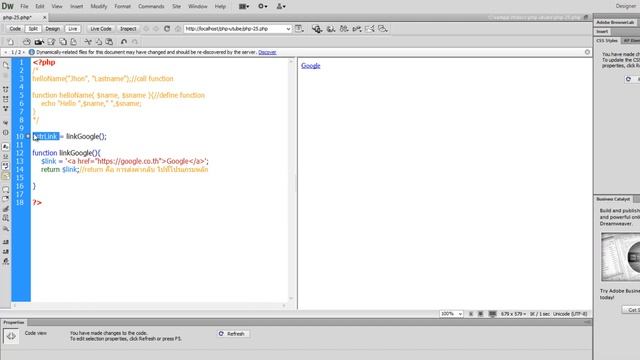Open the Window menu
The width and height of the screenshot is (640, 360).
[x=198, y=7]
